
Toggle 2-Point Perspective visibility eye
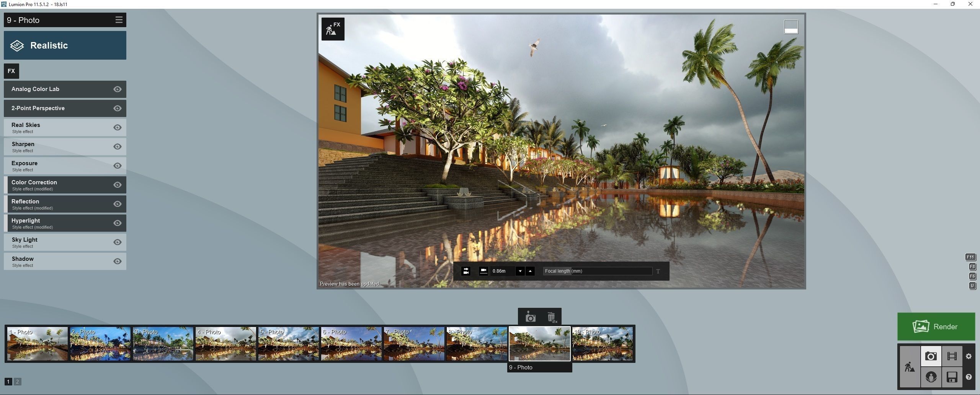pyautogui.click(x=118, y=108)
